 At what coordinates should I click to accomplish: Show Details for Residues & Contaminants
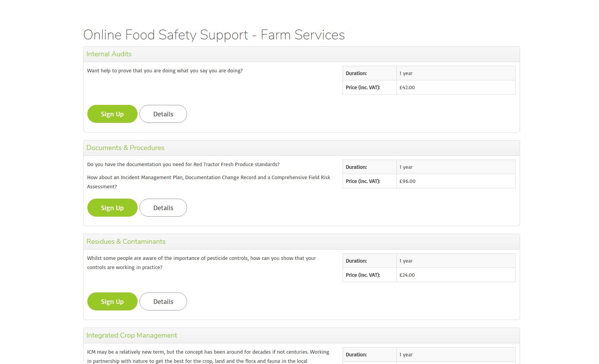pyautogui.click(x=163, y=302)
